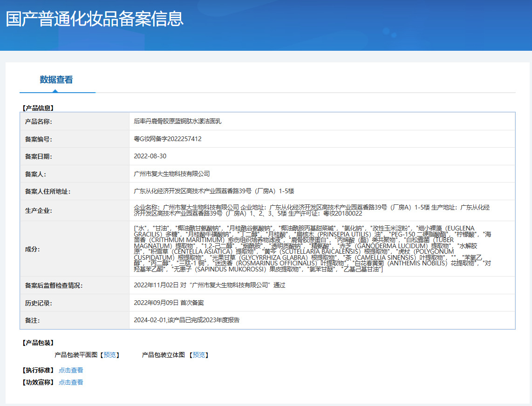
Task: Click the 备案人 value 广州市复大生物科技有限公司
Action: point(172,174)
